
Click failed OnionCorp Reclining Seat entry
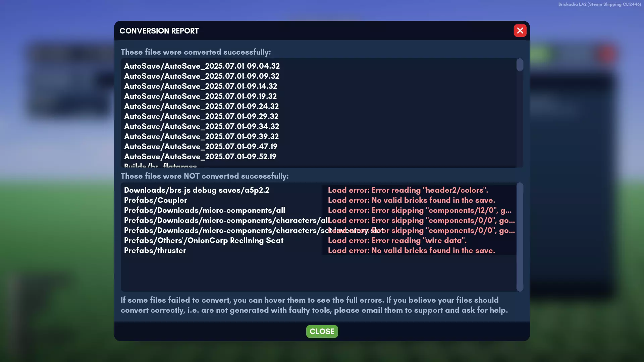click(x=204, y=240)
